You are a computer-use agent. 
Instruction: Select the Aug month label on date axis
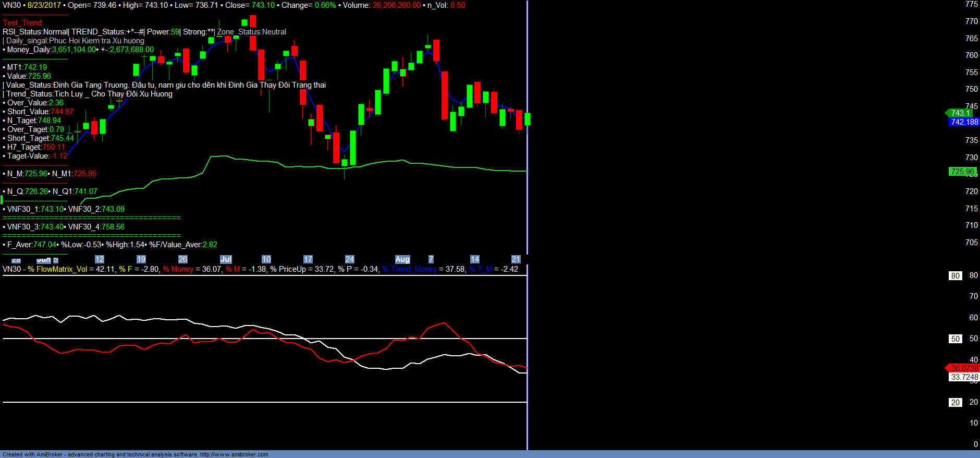click(x=402, y=259)
